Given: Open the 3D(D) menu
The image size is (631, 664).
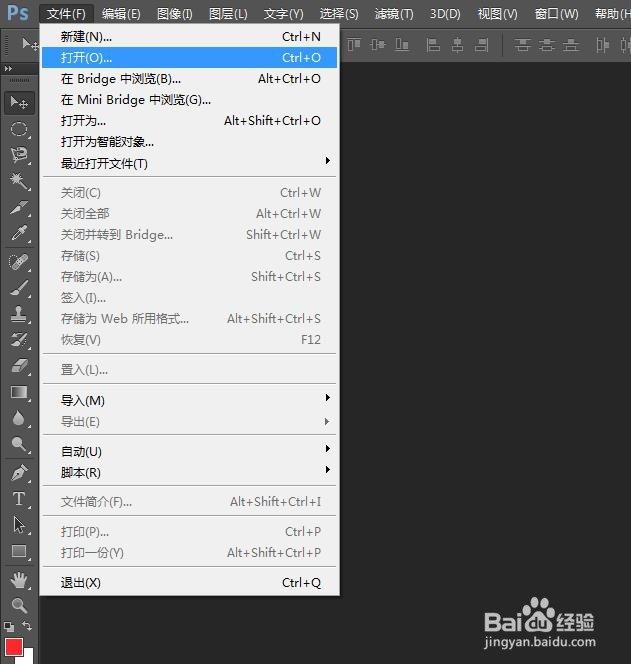Looking at the screenshot, I should [445, 14].
